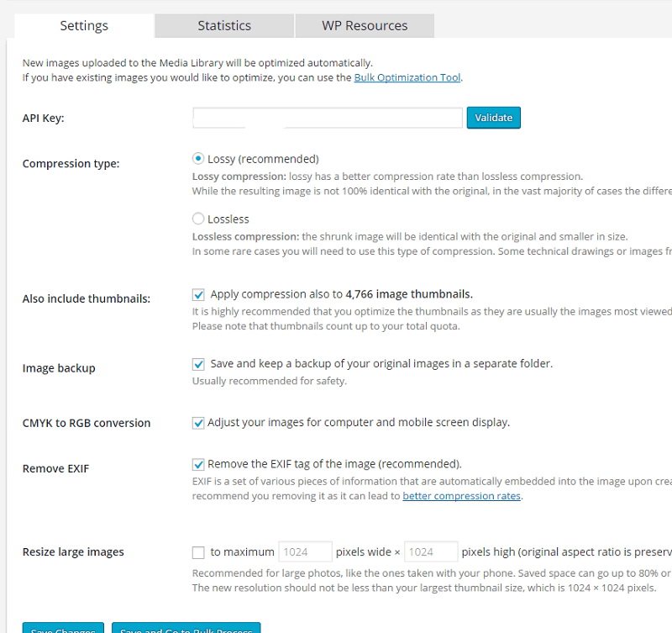The image size is (672, 633).
Task: Disable the keep backup of originals checkbox
Action: pos(198,364)
